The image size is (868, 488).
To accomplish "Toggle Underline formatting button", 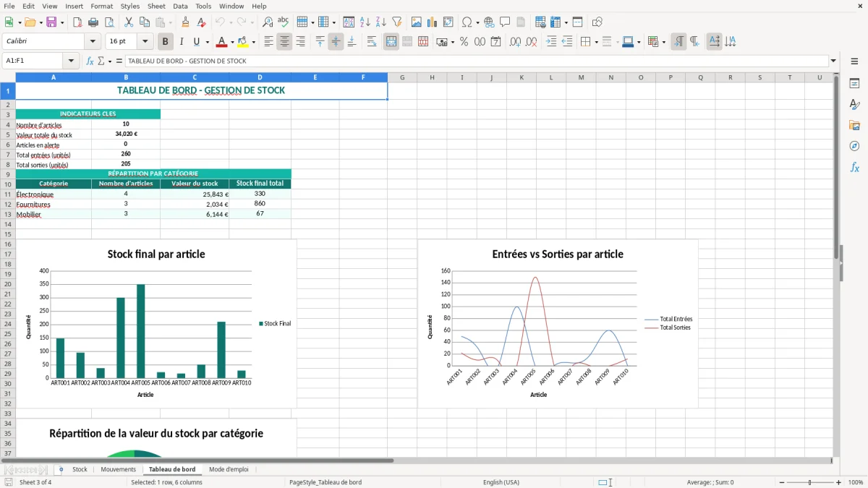I will click(197, 42).
